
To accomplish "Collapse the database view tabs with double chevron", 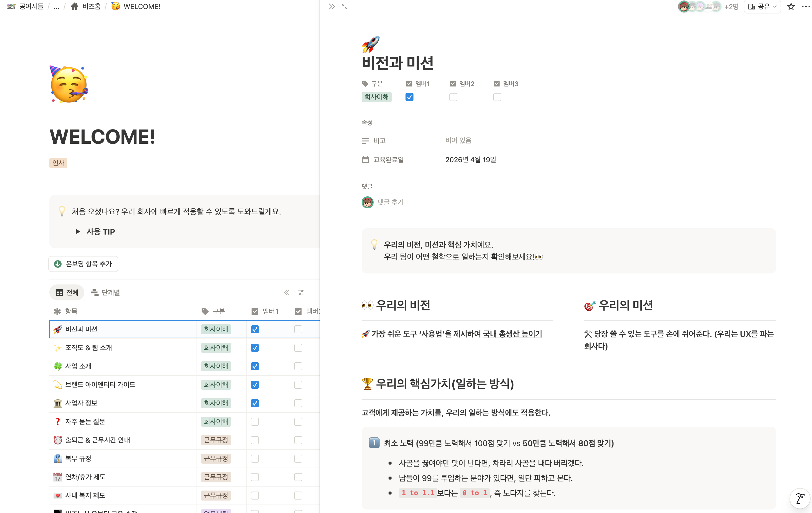I will tap(286, 292).
